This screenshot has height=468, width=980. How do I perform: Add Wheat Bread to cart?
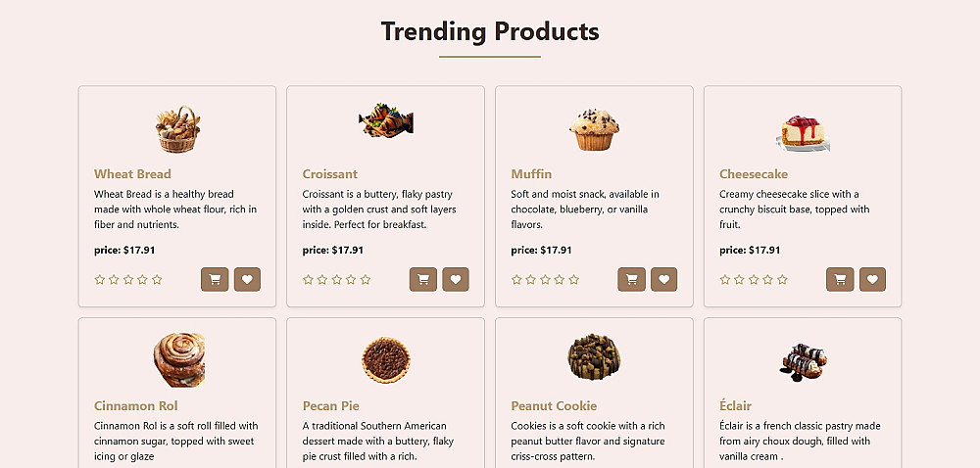click(x=215, y=279)
